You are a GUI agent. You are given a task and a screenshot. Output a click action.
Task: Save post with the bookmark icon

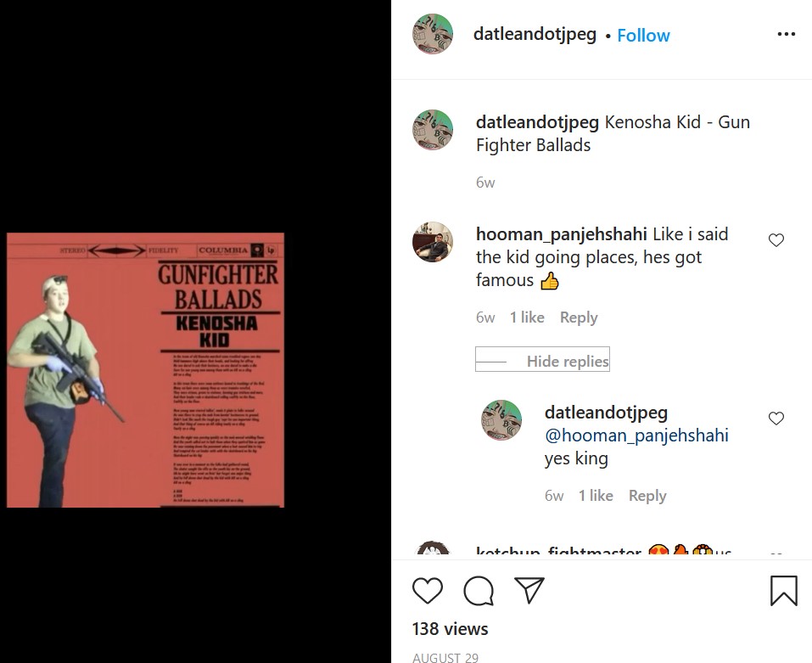tap(783, 591)
